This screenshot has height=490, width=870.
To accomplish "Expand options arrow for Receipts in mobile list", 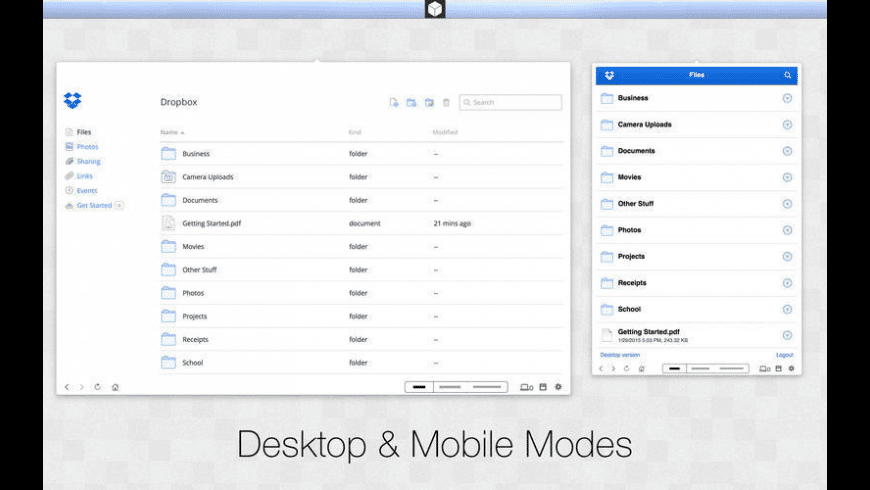I will (x=787, y=283).
